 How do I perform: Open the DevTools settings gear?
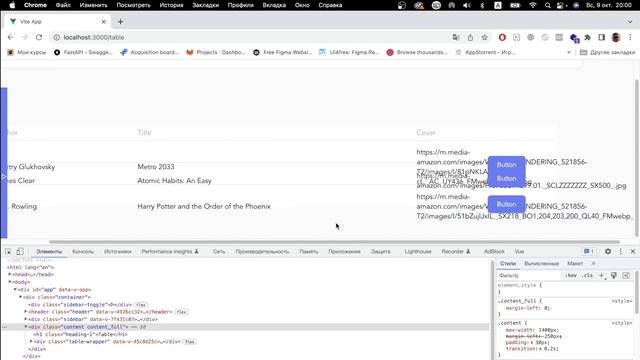click(x=608, y=251)
